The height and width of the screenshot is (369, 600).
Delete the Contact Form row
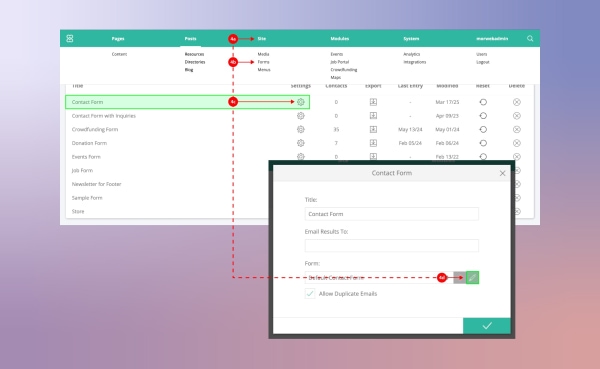517,102
